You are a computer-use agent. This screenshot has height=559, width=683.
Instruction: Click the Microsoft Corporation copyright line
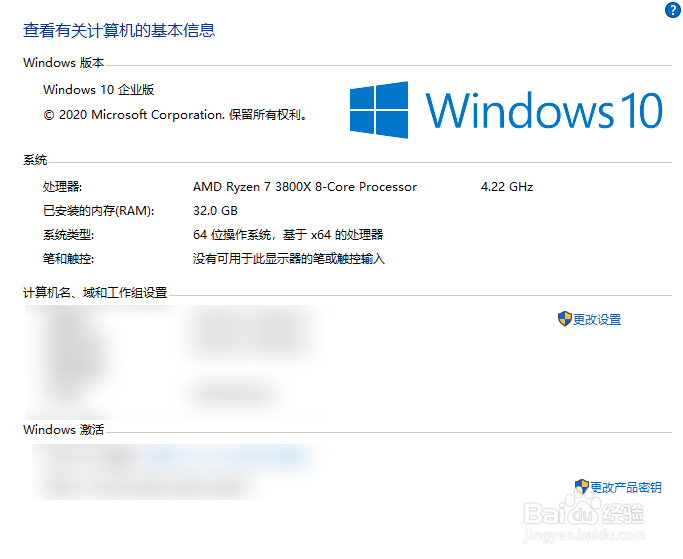(175, 115)
